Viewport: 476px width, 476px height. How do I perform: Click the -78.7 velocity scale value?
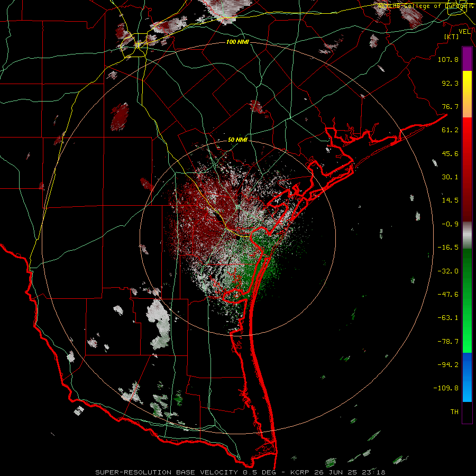click(x=448, y=342)
